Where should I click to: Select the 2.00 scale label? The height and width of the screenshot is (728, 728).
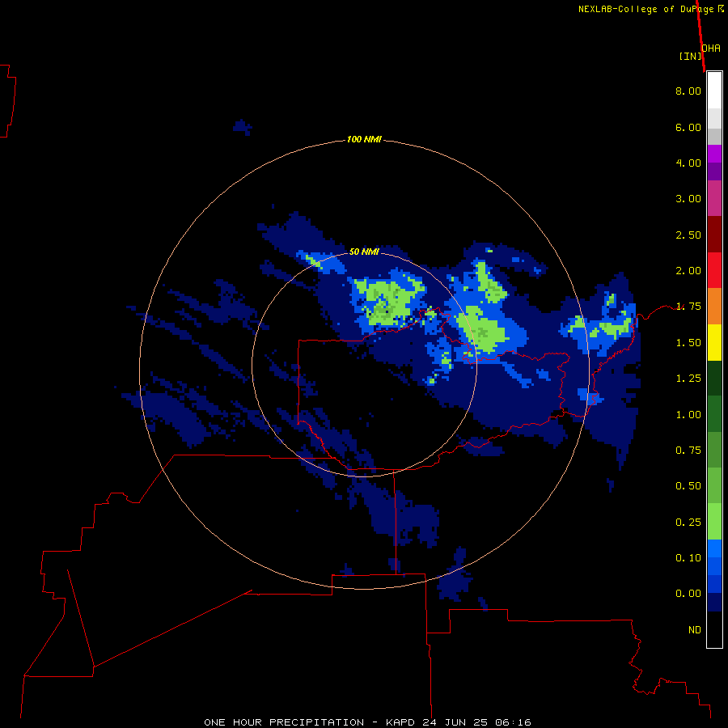pyautogui.click(x=688, y=271)
